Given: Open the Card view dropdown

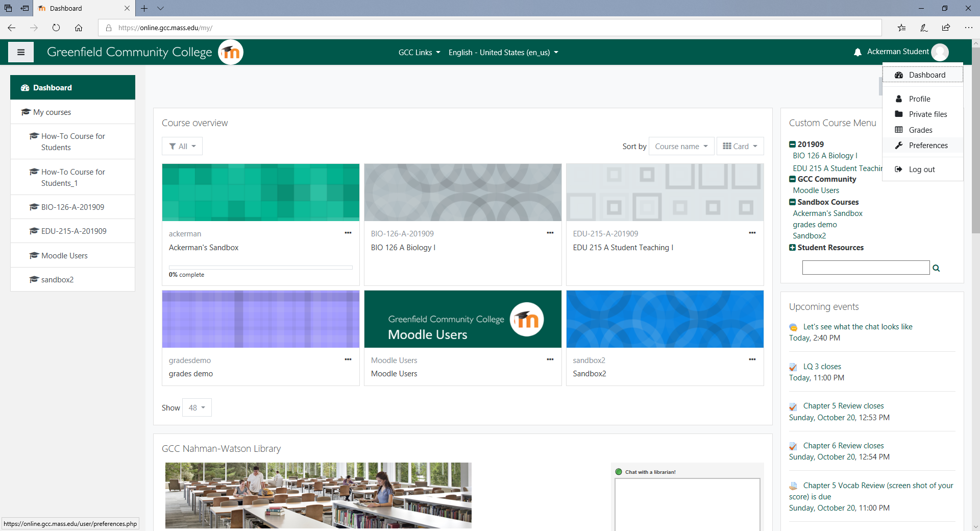Looking at the screenshot, I should pyautogui.click(x=740, y=146).
